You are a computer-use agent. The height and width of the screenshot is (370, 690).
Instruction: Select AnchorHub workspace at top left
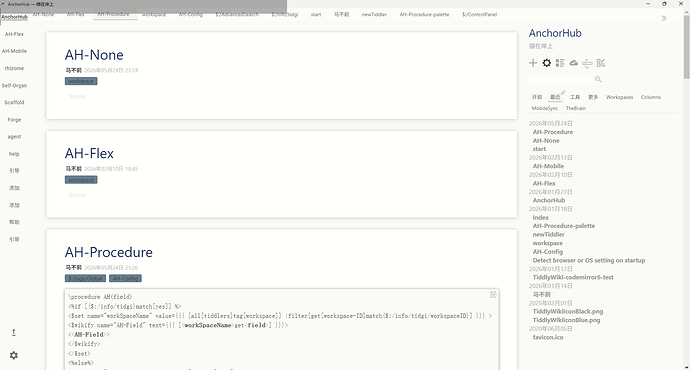tap(14, 17)
